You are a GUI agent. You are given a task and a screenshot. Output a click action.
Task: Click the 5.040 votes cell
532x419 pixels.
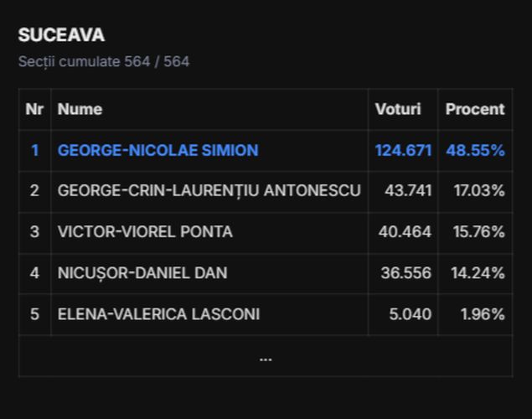[x=411, y=314]
